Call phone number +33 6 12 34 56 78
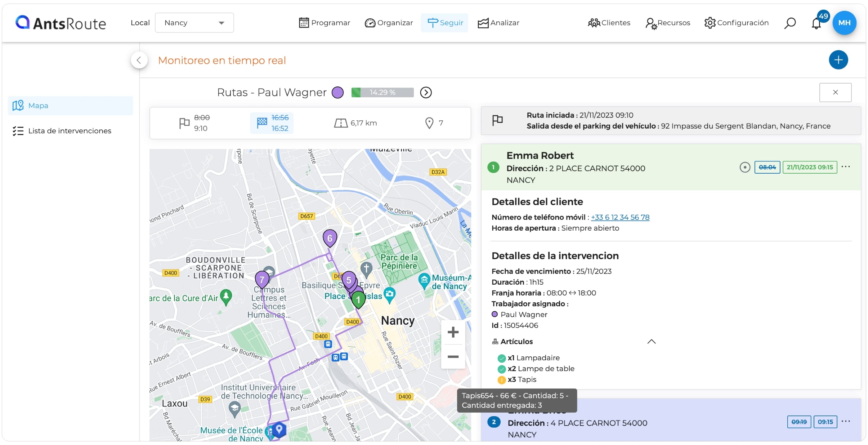The width and height of the screenshot is (868, 445). tap(620, 217)
